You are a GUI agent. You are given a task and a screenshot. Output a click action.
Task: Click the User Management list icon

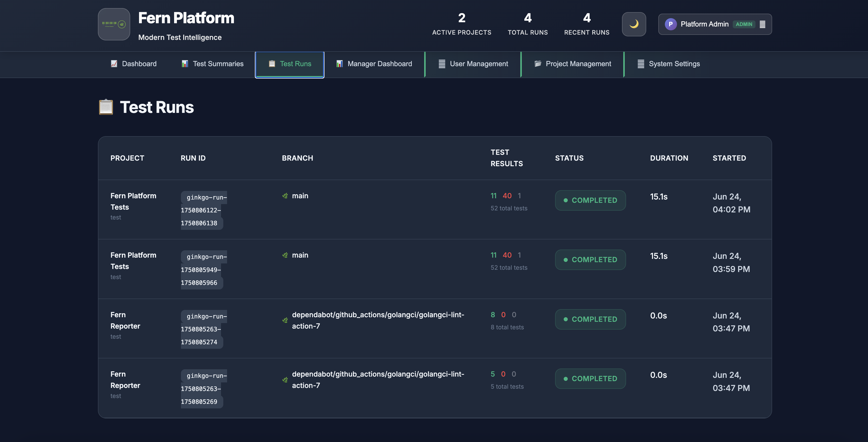(442, 64)
